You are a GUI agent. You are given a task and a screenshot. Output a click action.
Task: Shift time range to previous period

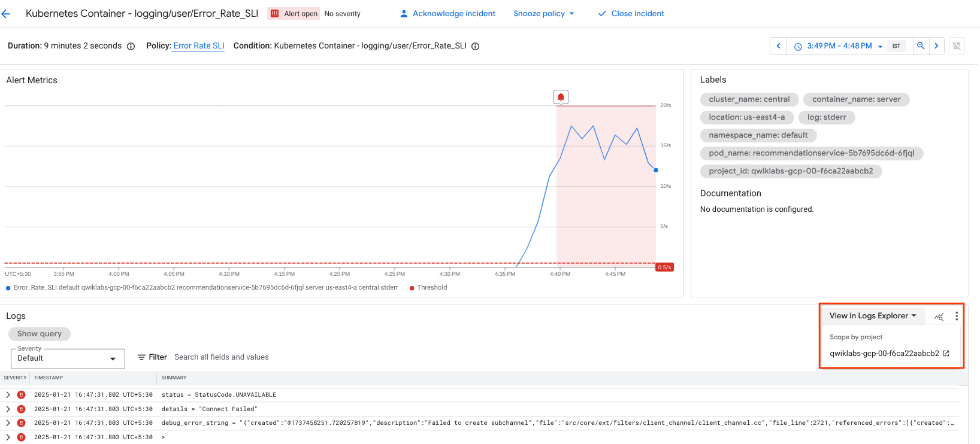[778, 46]
